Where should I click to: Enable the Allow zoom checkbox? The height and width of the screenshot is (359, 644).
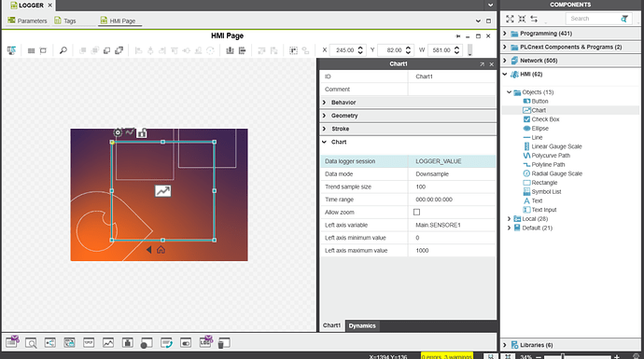pyautogui.click(x=416, y=212)
